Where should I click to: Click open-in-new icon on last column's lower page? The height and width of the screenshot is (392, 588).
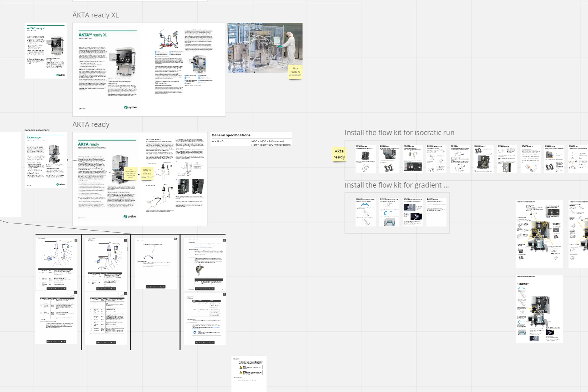pos(224,294)
